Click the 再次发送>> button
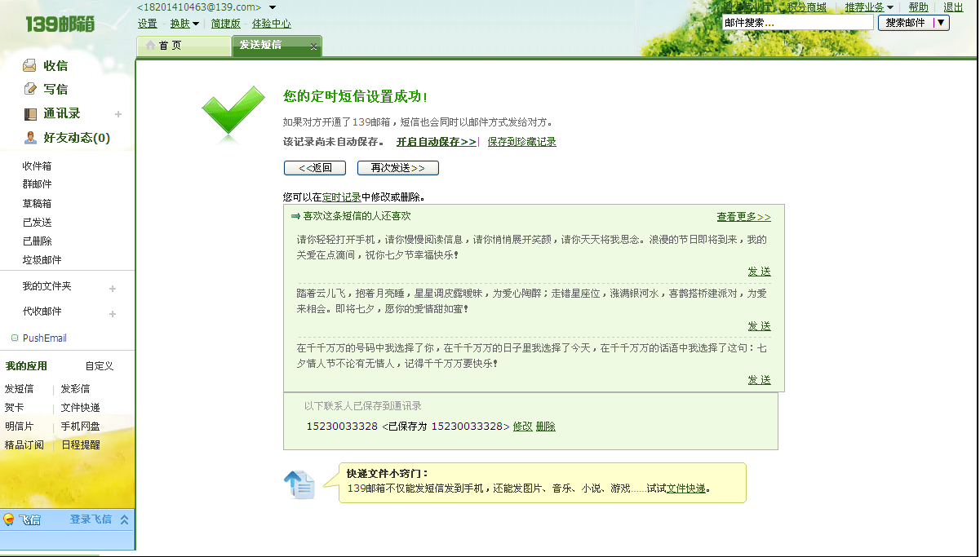980x557 pixels. pos(398,168)
